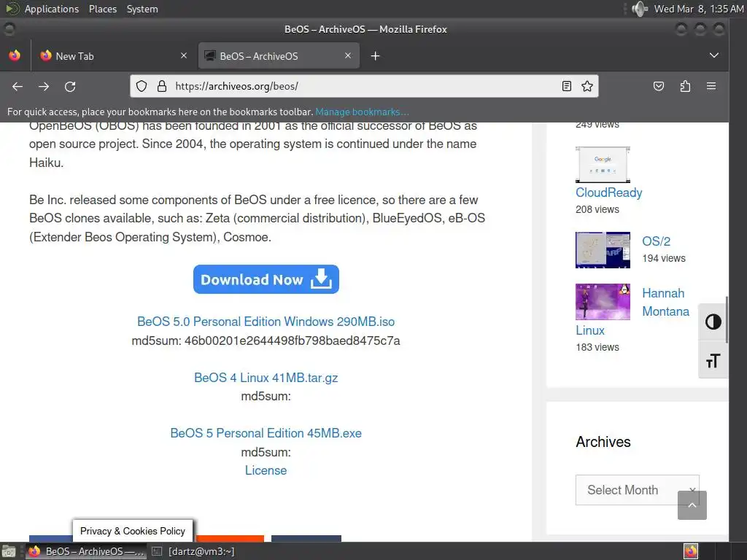Open the CloudReady thumbnail image
This screenshot has height=560, width=747.
tap(603, 165)
